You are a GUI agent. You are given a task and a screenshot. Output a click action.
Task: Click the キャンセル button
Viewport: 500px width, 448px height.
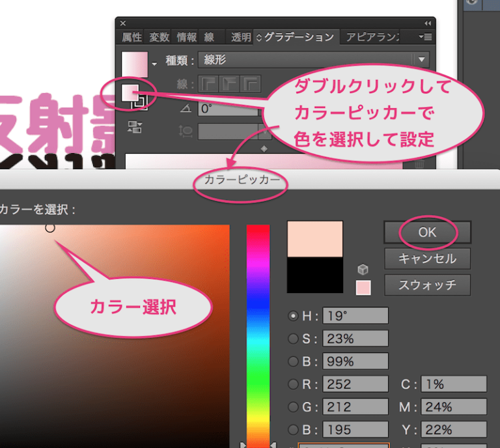click(x=427, y=259)
